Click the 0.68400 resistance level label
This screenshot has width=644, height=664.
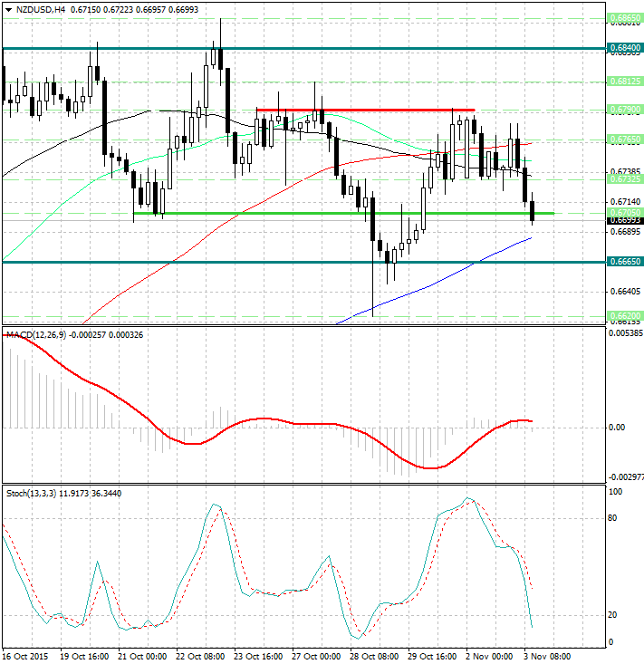[625, 48]
